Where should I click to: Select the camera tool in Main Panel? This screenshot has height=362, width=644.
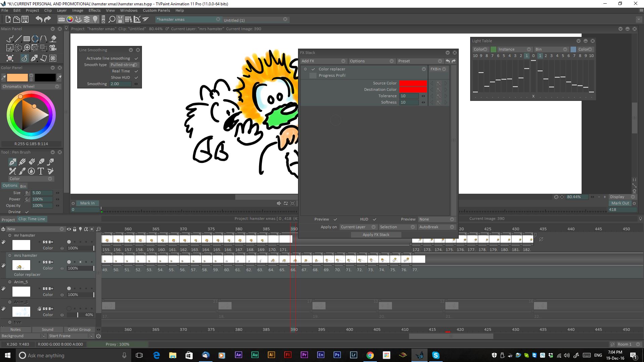53,48
